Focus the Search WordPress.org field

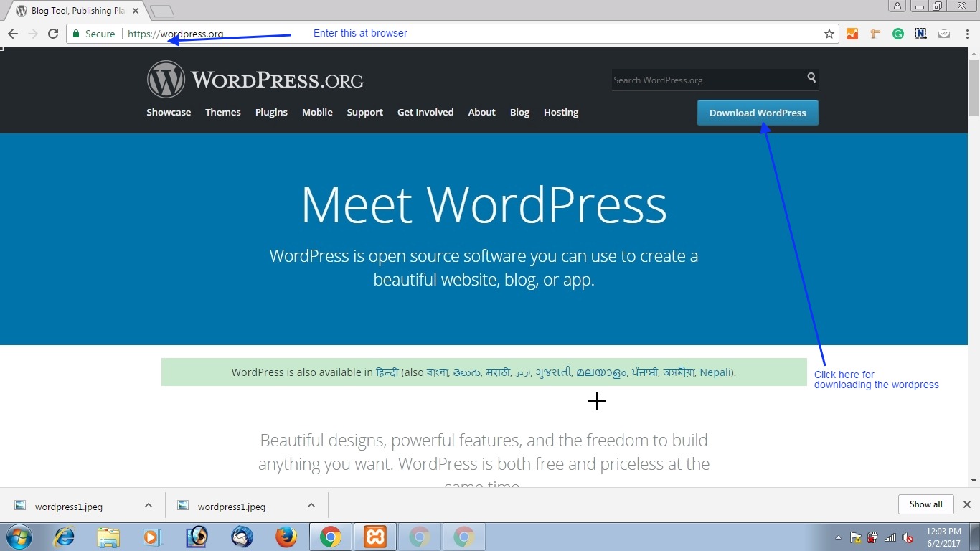point(707,80)
